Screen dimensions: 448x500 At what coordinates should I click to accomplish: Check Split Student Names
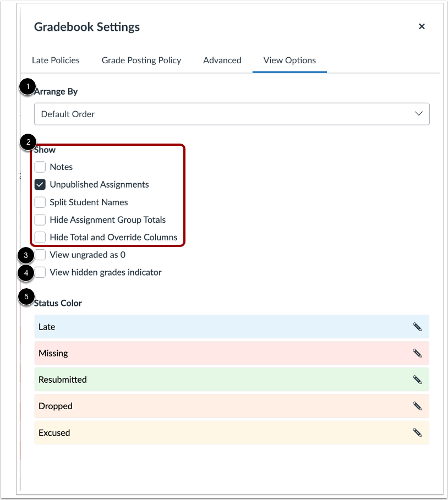[40, 202]
